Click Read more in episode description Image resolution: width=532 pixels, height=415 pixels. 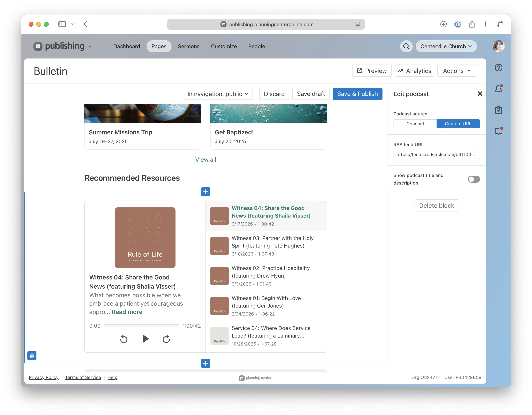tap(127, 312)
